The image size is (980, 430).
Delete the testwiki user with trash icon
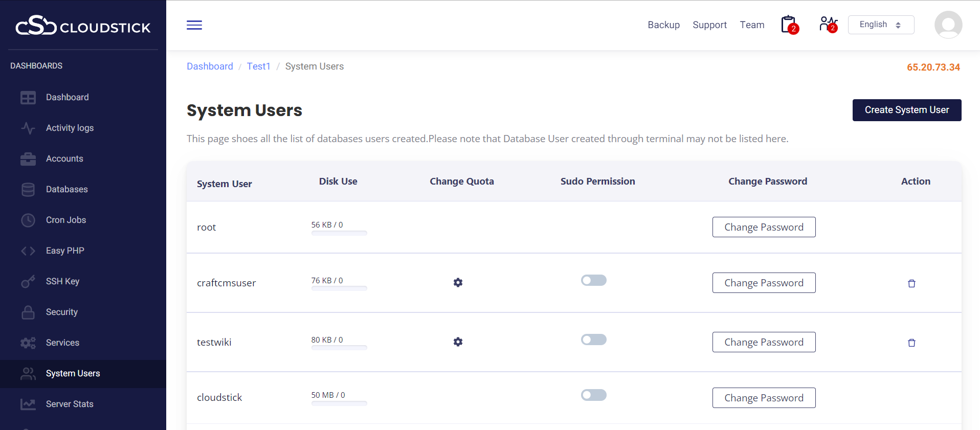click(911, 343)
